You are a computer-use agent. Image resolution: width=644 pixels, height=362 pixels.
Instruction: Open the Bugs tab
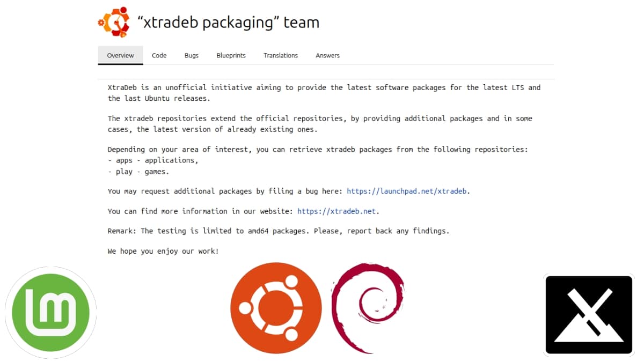tap(191, 55)
